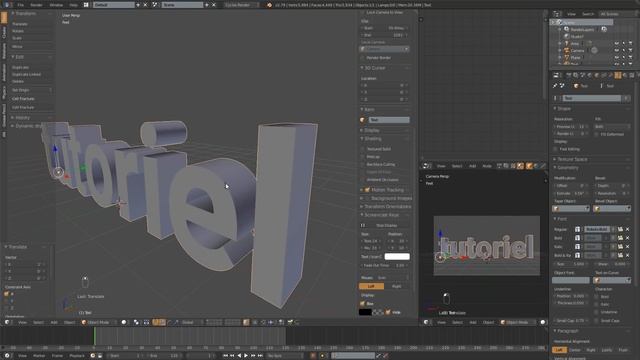Click the insert keyframe key icon
Viewport: 640px width, 360px height.
point(379,356)
